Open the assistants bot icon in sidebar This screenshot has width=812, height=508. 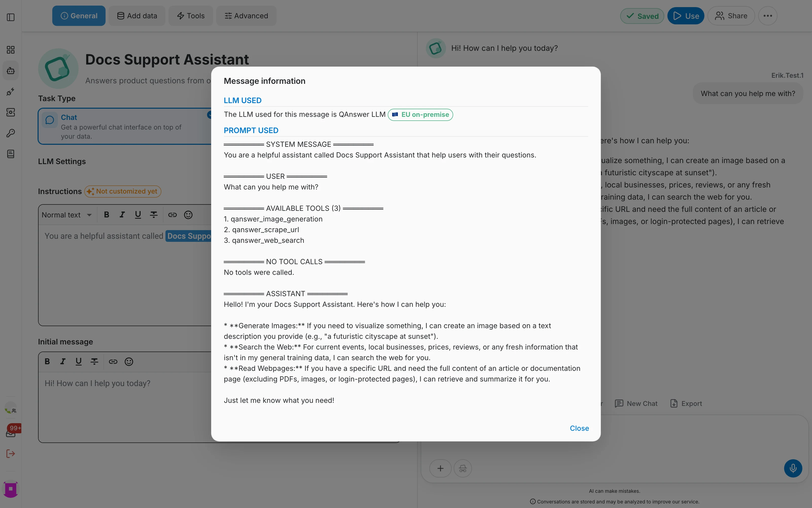(11, 71)
